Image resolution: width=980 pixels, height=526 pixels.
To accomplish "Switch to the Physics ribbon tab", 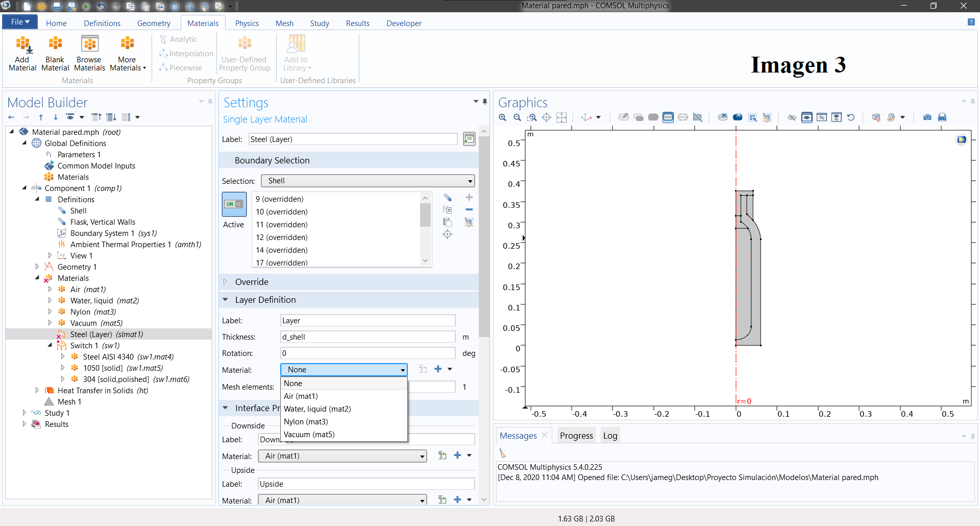I will coord(247,23).
